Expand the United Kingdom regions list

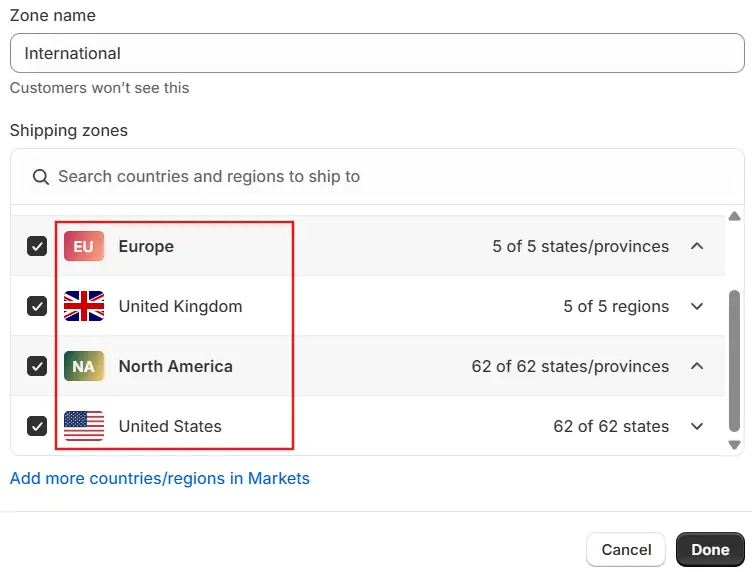[698, 306]
